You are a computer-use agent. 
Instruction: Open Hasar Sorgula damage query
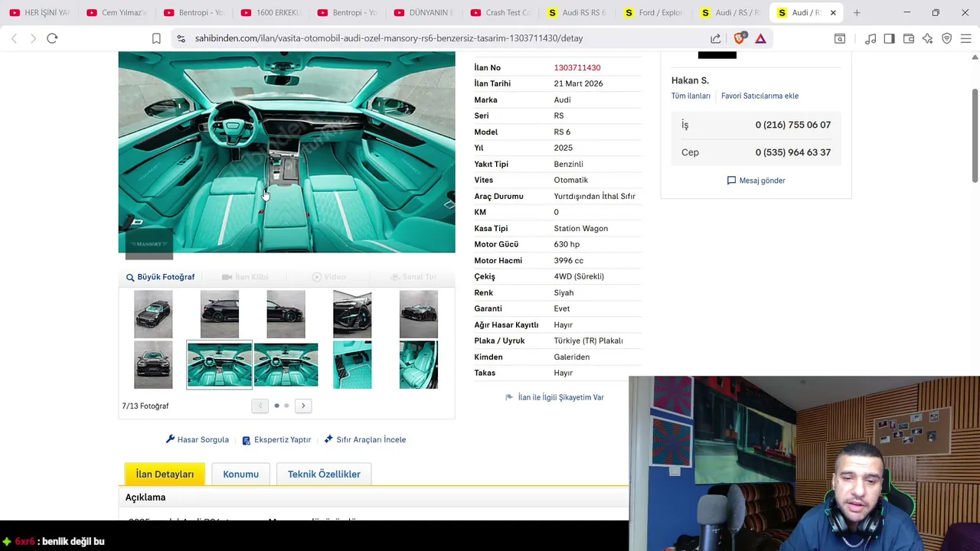[198, 440]
